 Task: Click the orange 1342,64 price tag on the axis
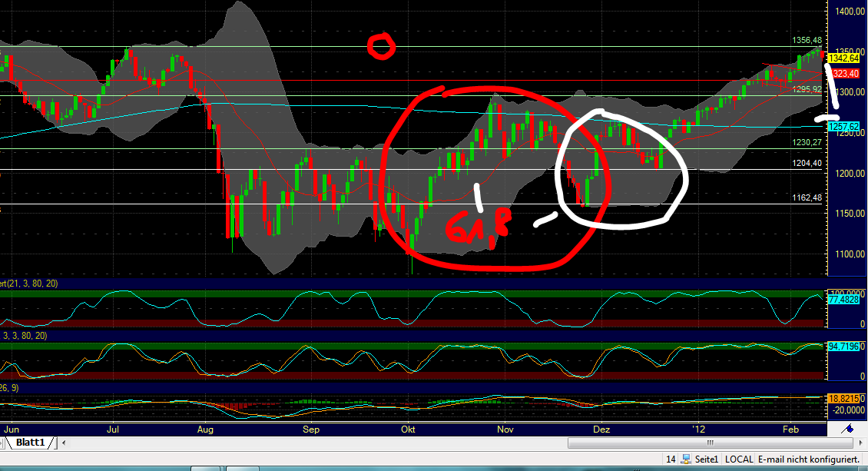pos(842,56)
